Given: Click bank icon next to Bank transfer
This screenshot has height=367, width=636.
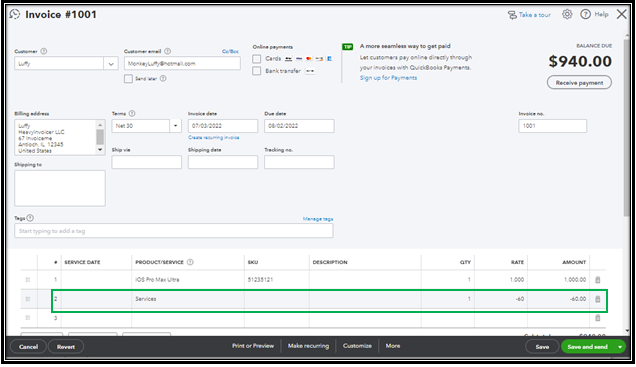Looking at the screenshot, I should [310, 71].
